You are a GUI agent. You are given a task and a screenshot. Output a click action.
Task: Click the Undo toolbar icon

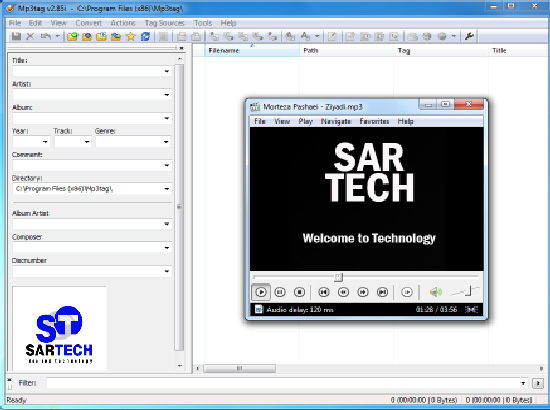[x=46, y=36]
